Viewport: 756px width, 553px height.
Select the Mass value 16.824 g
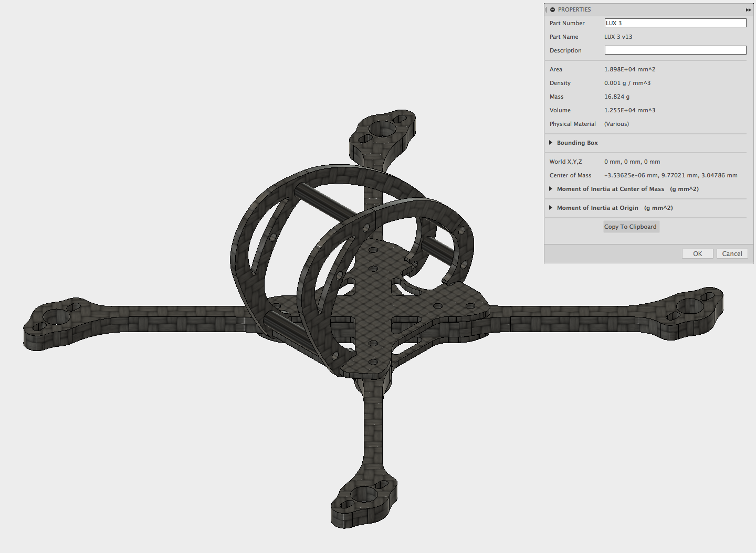pyautogui.click(x=617, y=97)
